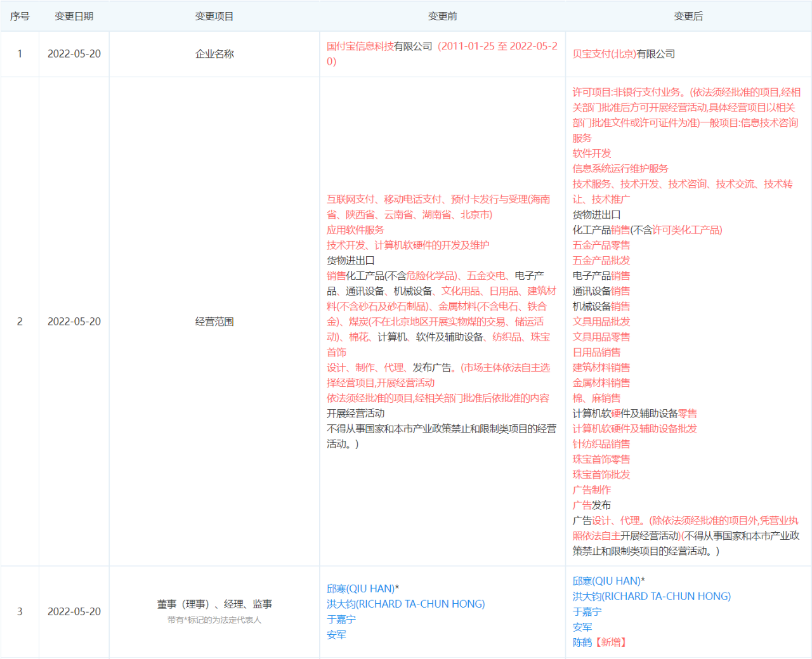812x659 pixels.
Task: Open 邱寒(QIU HAN) link in 变更前 column
Action: tap(360, 589)
